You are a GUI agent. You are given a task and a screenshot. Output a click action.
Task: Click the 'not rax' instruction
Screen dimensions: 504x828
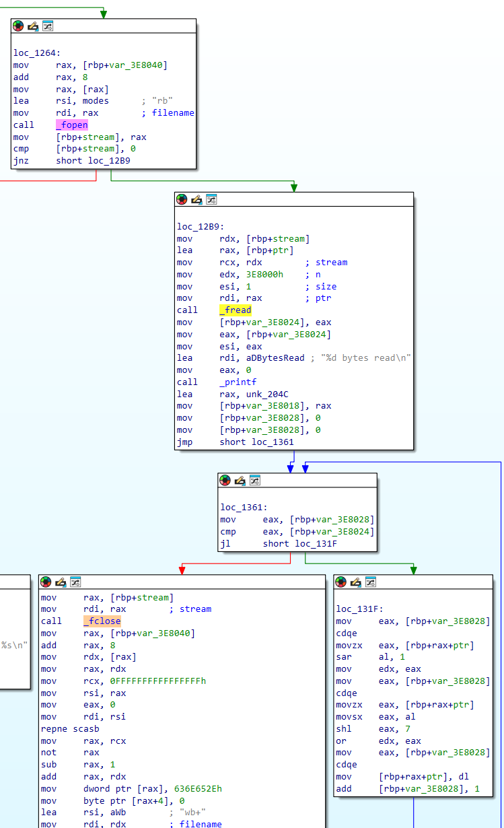tap(70, 753)
